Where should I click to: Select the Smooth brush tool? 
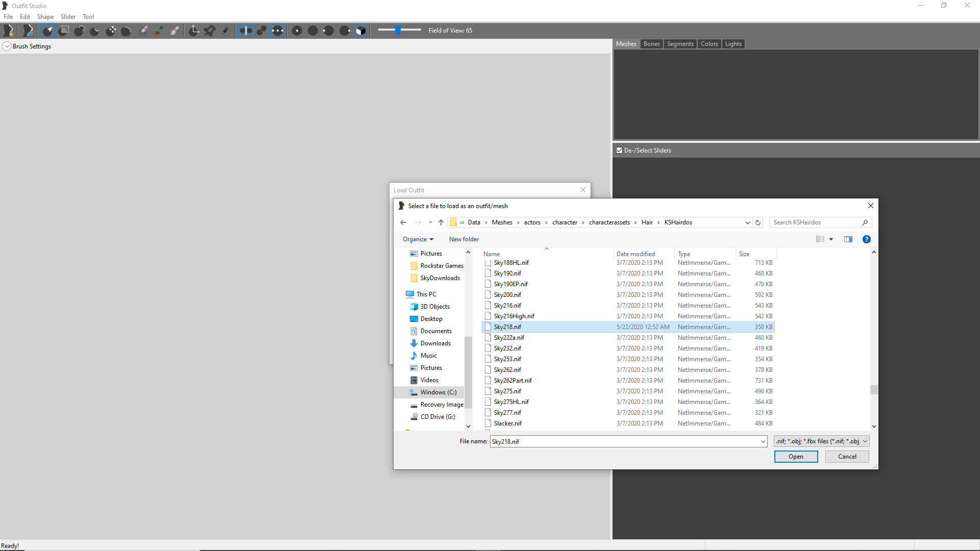(x=126, y=31)
